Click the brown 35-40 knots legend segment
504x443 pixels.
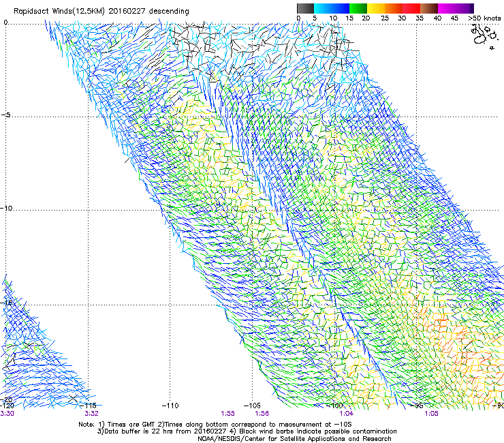point(429,8)
